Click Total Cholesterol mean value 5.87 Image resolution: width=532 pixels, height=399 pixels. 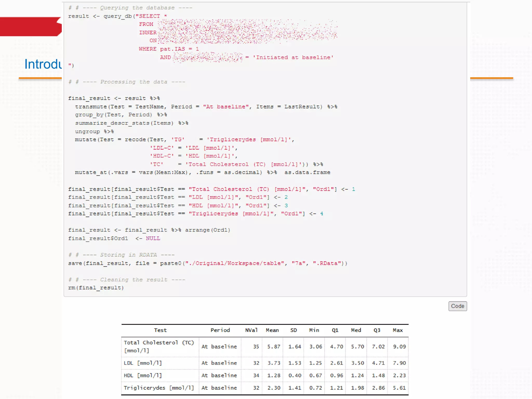tap(274, 347)
